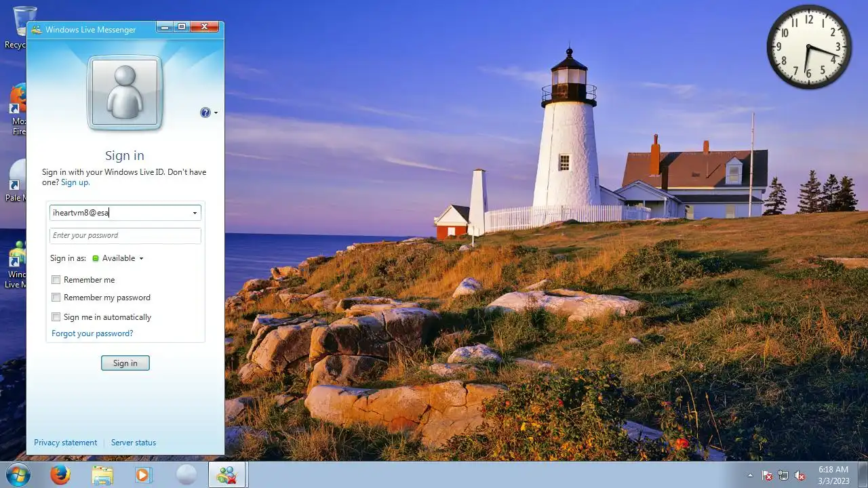868x488 pixels.
Task: Open the Available status dropdown
Action: tap(118, 258)
